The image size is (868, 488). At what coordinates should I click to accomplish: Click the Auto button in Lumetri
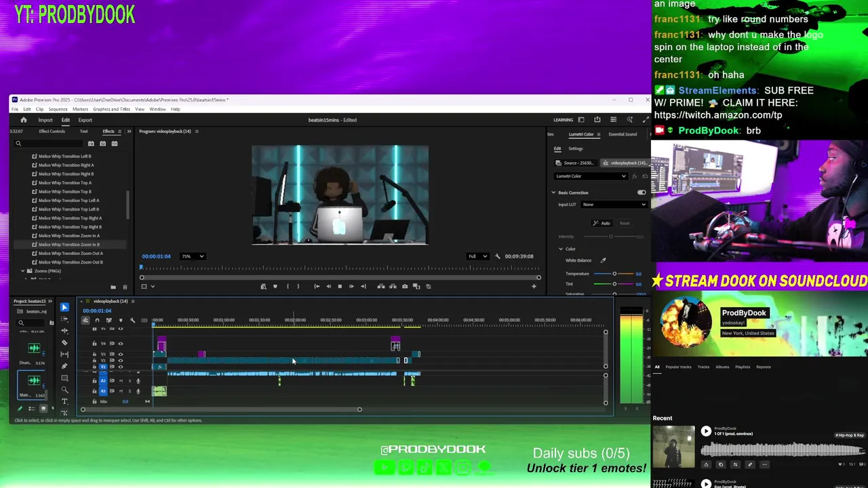(x=602, y=223)
